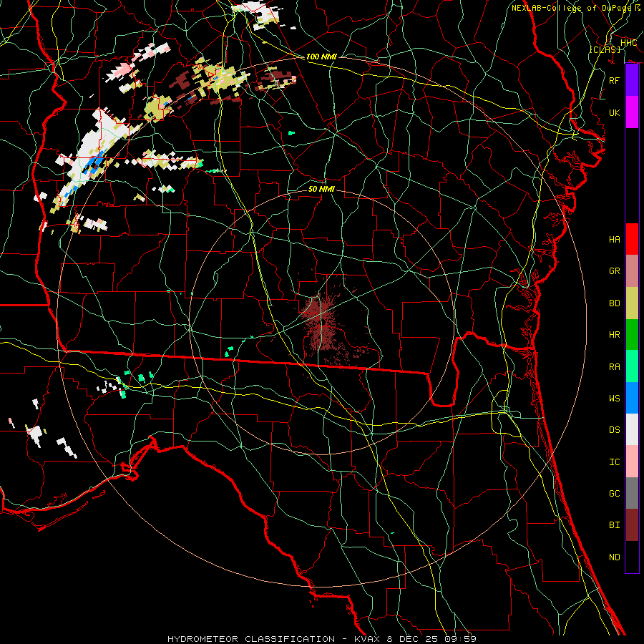
Task: Click the purple RF legend color swatch
Action: pyautogui.click(x=632, y=80)
